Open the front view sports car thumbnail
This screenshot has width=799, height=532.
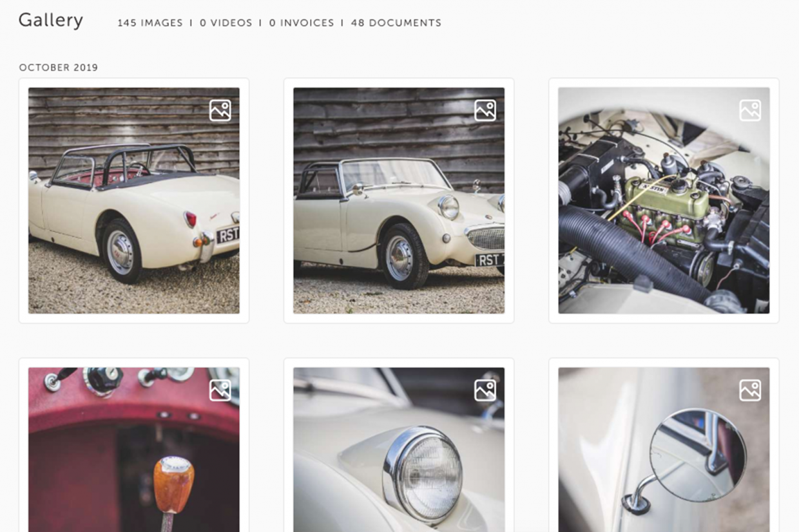(399, 200)
